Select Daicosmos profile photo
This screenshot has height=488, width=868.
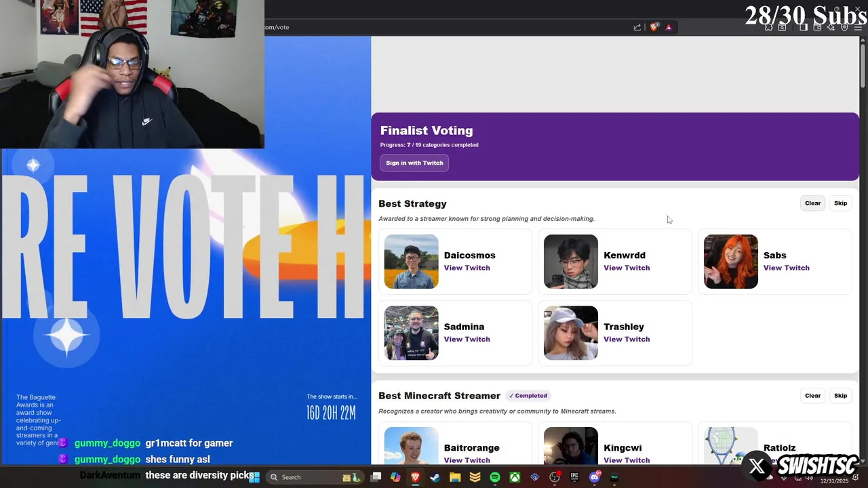(x=411, y=262)
